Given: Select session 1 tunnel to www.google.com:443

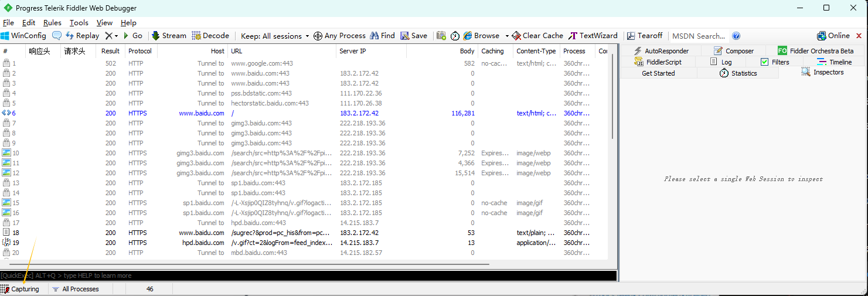Looking at the screenshot, I should point(304,63).
